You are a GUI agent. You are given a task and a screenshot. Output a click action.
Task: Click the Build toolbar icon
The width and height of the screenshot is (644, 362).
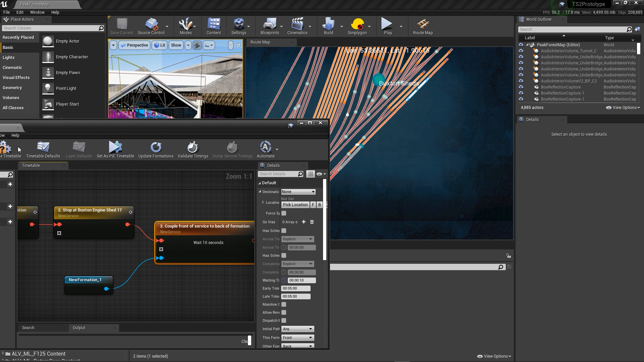pos(328,26)
